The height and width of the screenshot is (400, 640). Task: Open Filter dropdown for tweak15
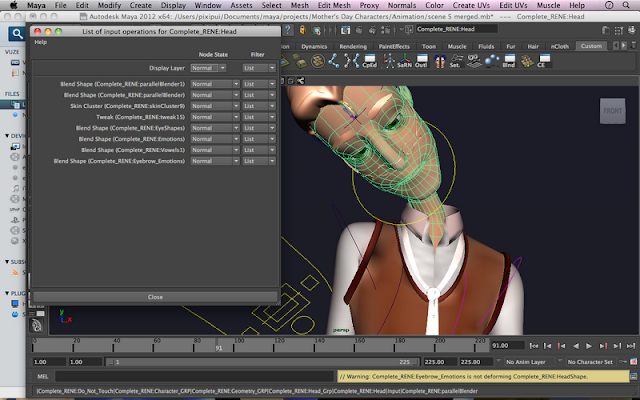pos(259,117)
